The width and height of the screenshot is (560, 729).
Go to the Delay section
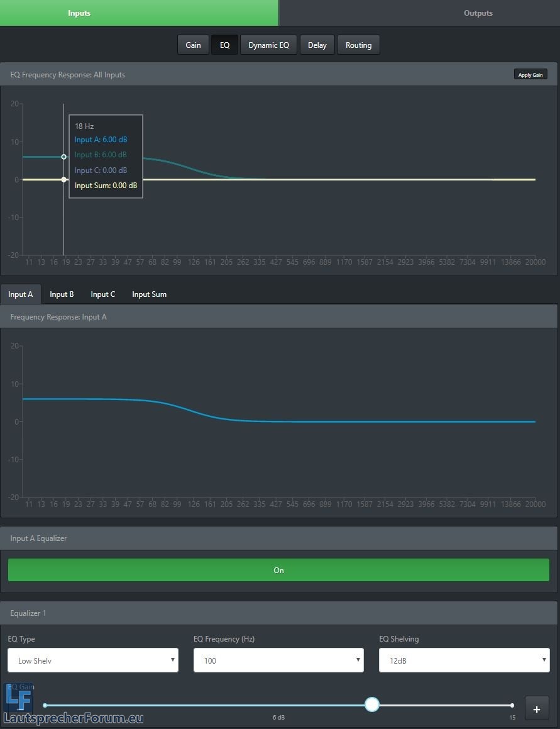[x=317, y=45]
